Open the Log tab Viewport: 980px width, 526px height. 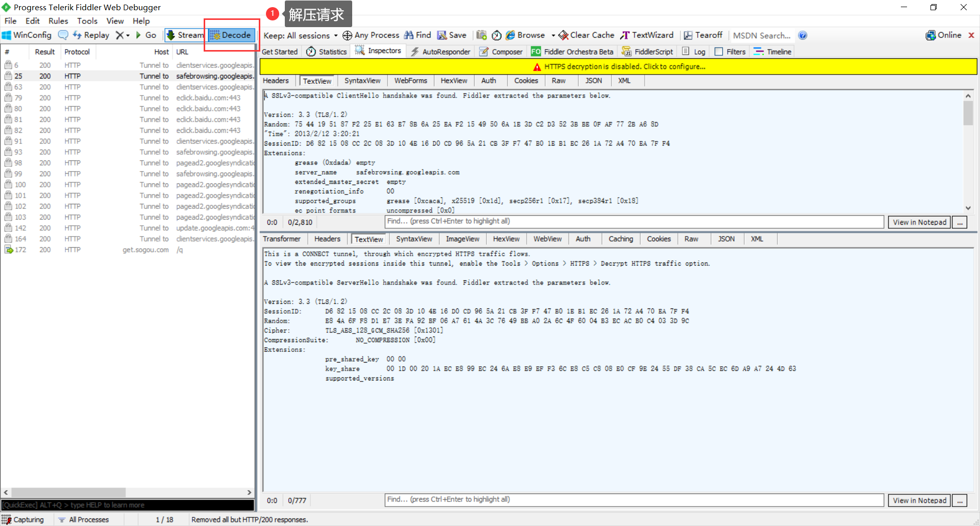click(694, 52)
